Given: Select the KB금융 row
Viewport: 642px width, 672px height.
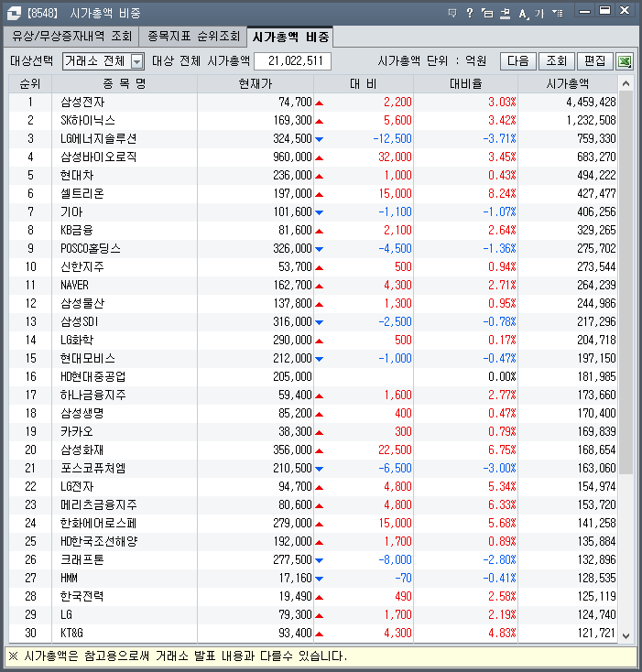Looking at the screenshot, I should pos(313,230).
